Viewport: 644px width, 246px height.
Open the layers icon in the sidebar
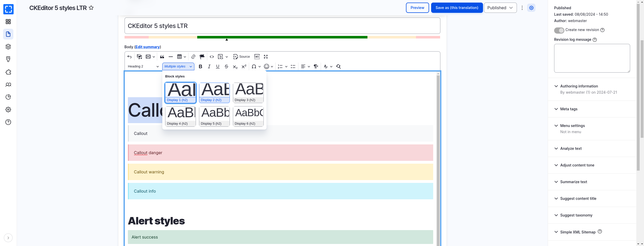click(8, 47)
